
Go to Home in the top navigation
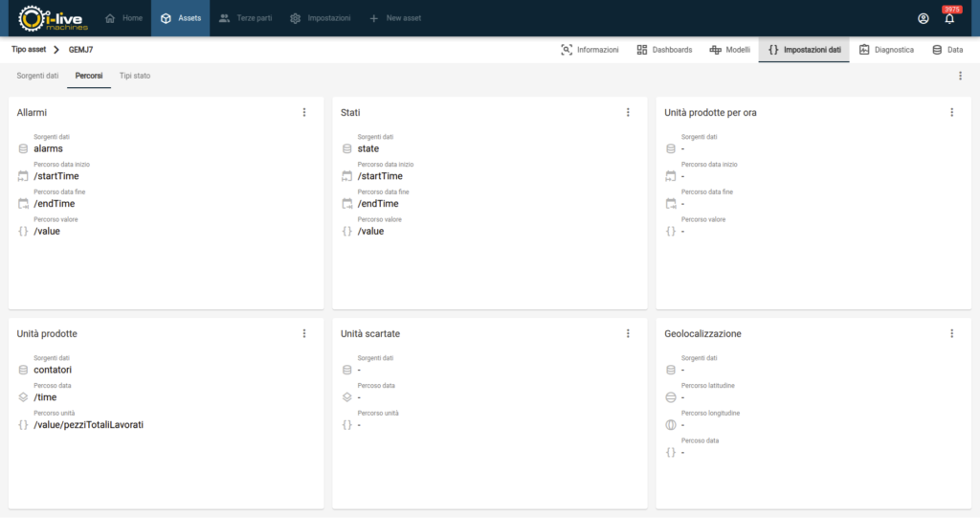pos(123,18)
